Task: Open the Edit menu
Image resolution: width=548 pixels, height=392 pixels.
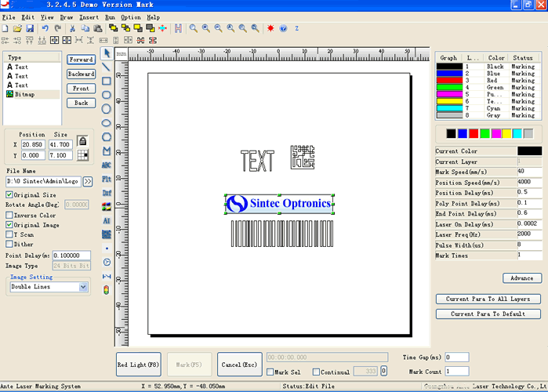Action: click(28, 17)
